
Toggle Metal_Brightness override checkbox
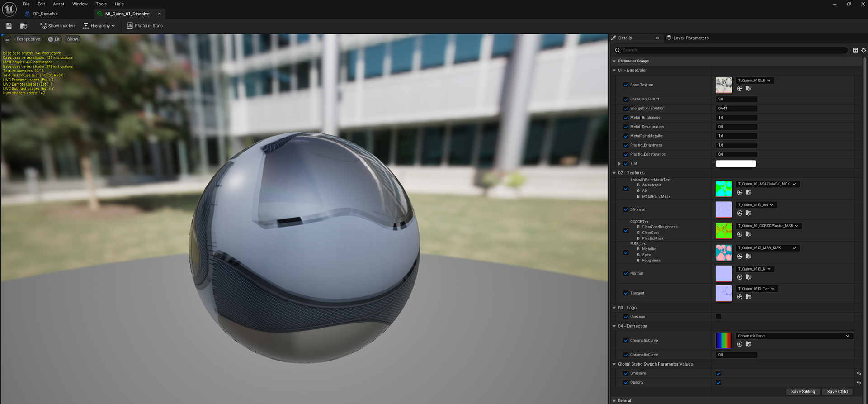click(x=626, y=118)
